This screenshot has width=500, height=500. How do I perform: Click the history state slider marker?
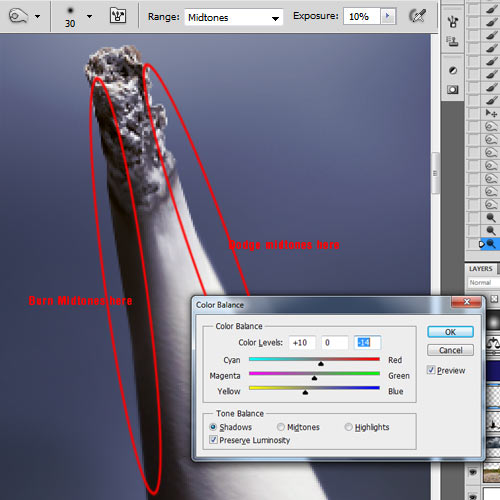pos(482,244)
